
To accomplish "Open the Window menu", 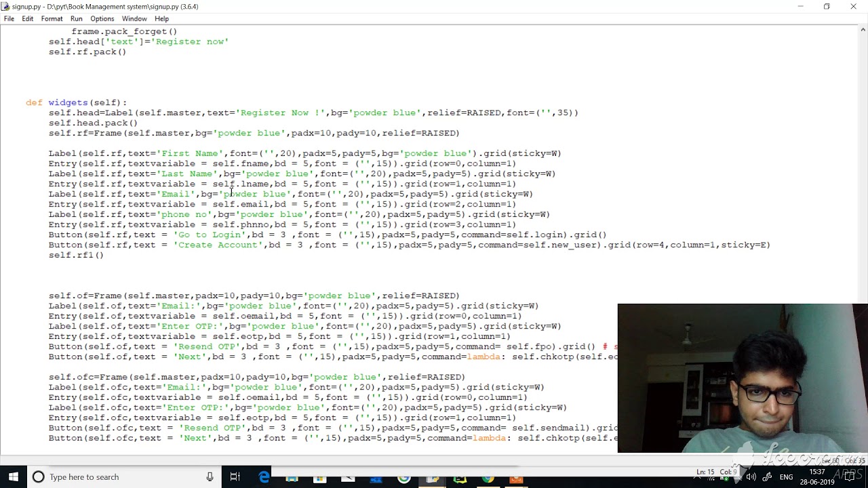I will pos(134,18).
